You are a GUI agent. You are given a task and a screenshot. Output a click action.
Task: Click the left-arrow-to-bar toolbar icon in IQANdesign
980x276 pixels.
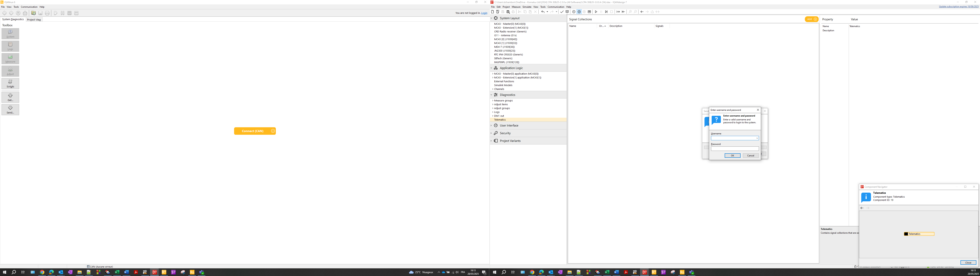[623, 12]
